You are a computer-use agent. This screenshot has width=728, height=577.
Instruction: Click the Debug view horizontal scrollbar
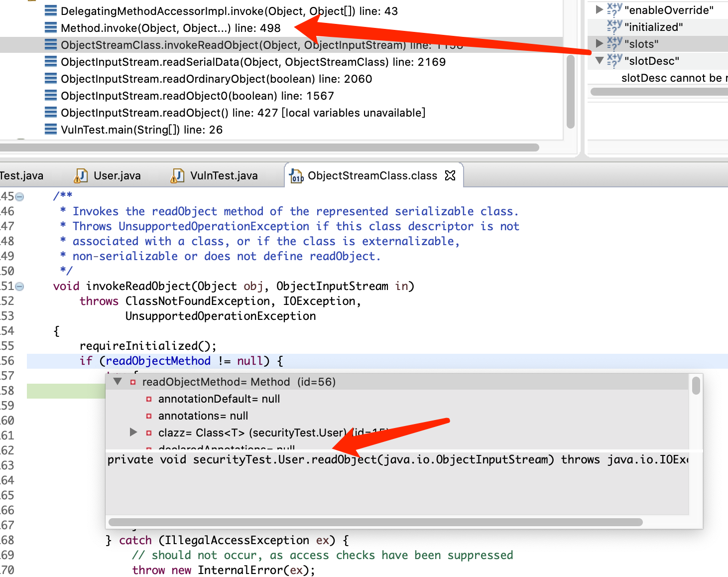coord(269,147)
